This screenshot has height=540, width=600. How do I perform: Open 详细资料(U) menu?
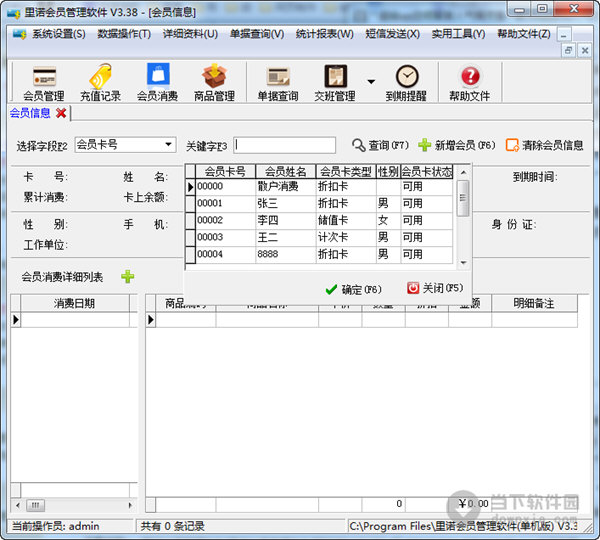tap(190, 34)
